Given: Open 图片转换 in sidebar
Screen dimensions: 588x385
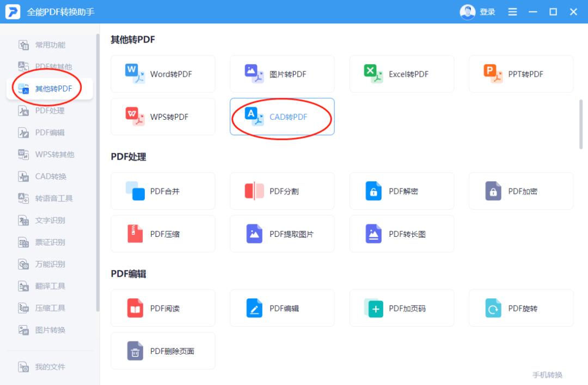Looking at the screenshot, I should [50, 330].
